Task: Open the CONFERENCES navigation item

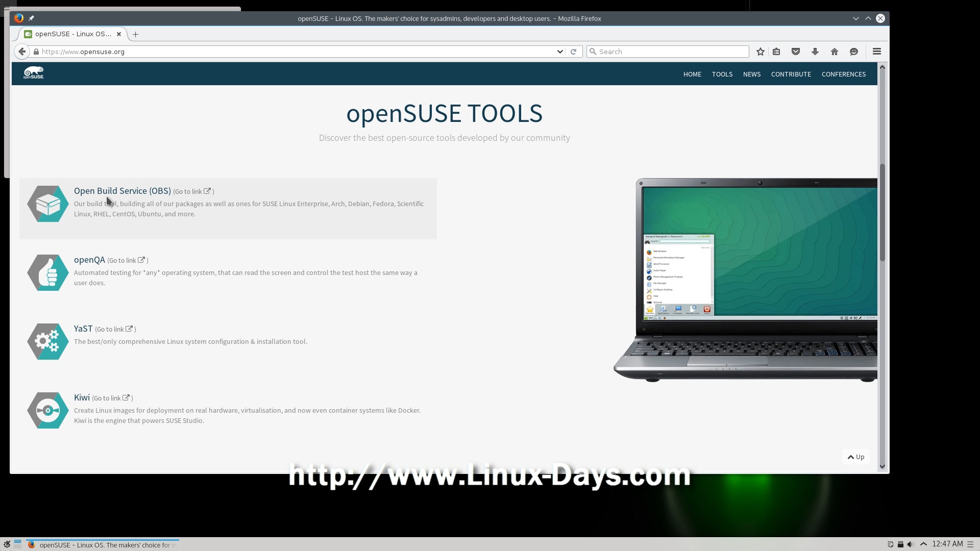Action: tap(844, 74)
